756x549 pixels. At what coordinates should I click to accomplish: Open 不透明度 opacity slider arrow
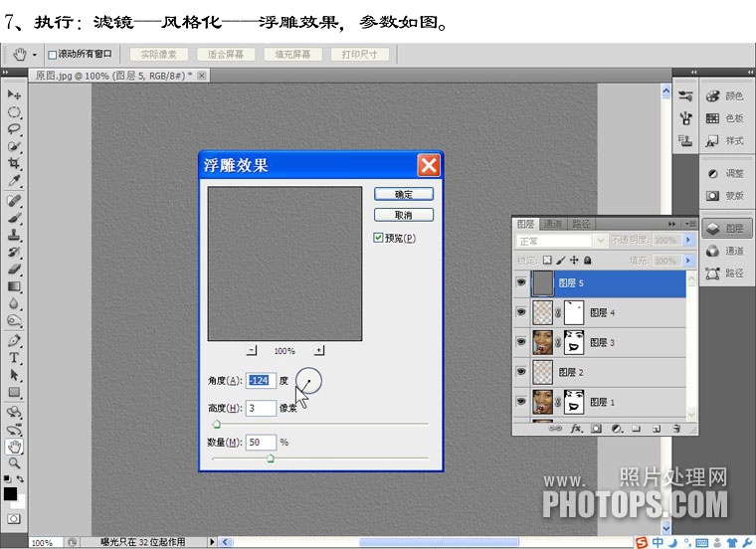pyautogui.click(x=688, y=240)
